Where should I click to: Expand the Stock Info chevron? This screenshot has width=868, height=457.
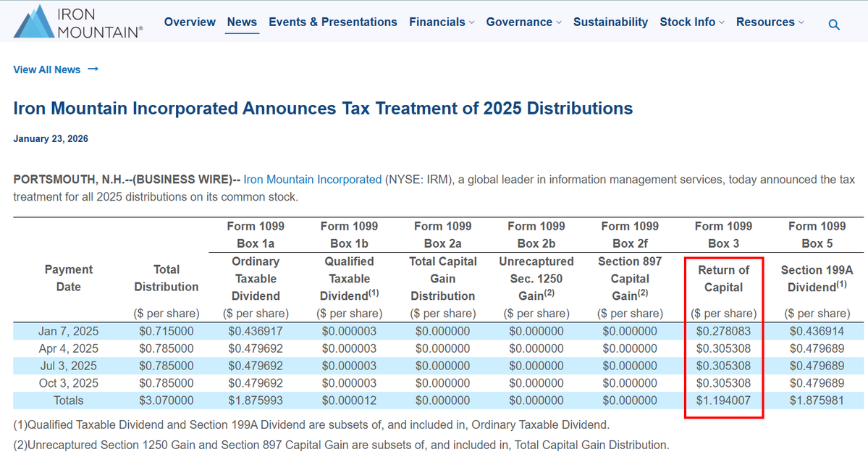[x=721, y=22]
